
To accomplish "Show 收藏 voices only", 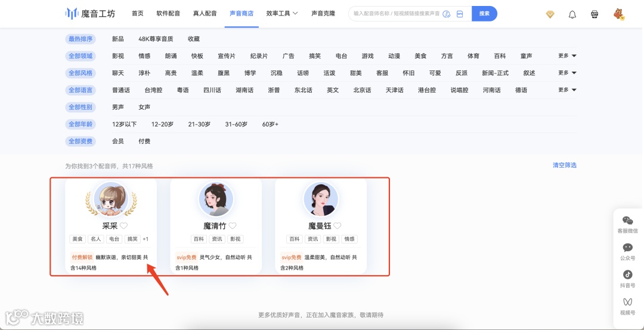I will click(x=193, y=39).
